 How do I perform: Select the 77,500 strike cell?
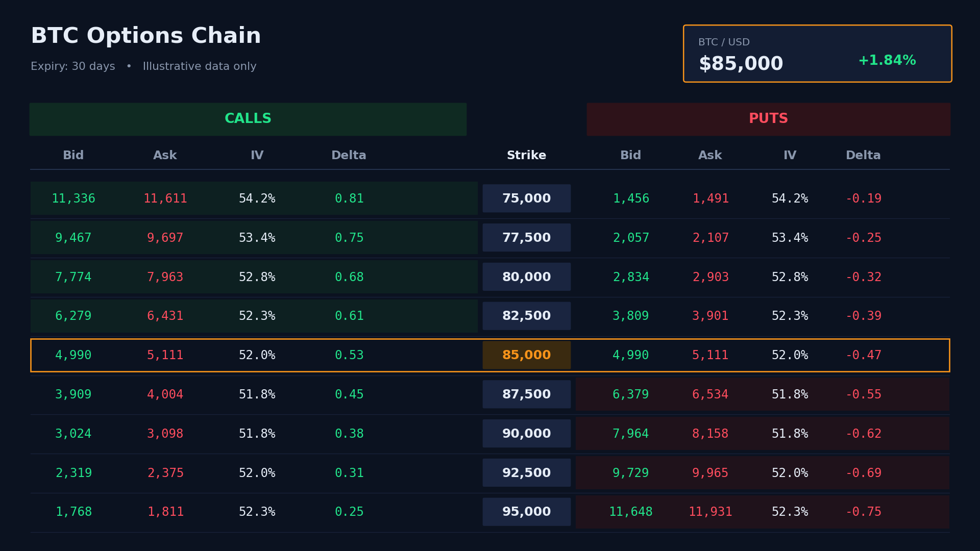(x=527, y=238)
